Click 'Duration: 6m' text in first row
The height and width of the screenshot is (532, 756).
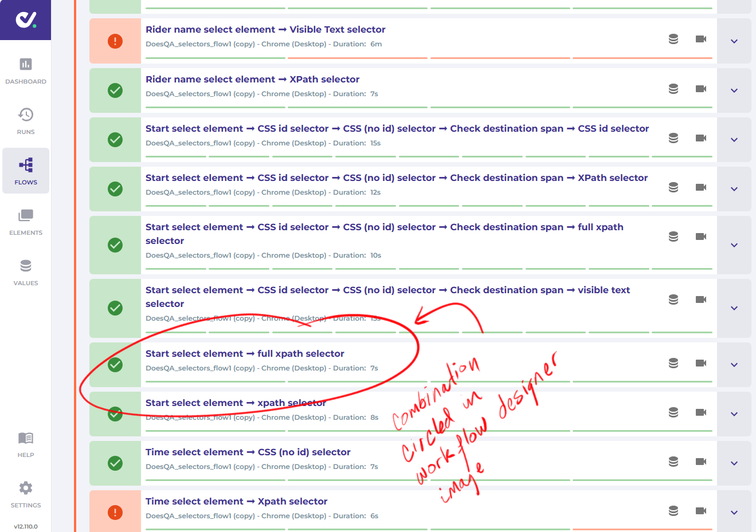(358, 44)
